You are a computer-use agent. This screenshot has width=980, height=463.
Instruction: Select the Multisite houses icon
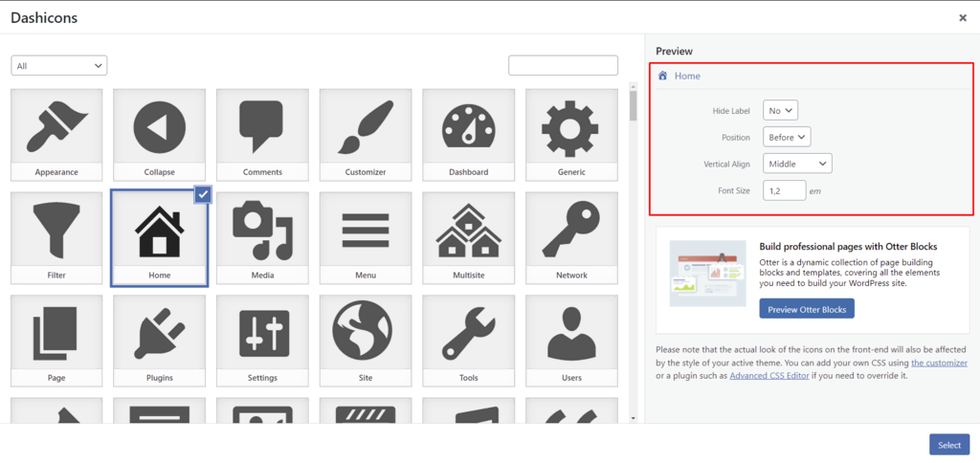coord(469,237)
